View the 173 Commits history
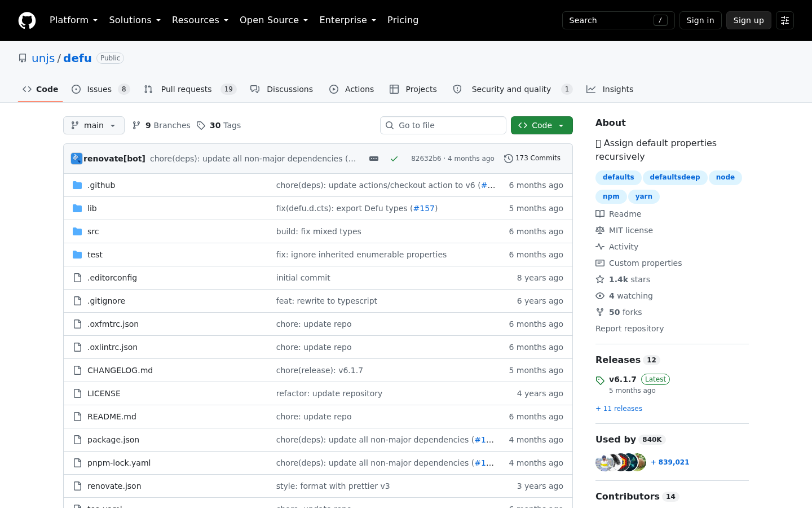This screenshot has width=812, height=508. [532, 159]
